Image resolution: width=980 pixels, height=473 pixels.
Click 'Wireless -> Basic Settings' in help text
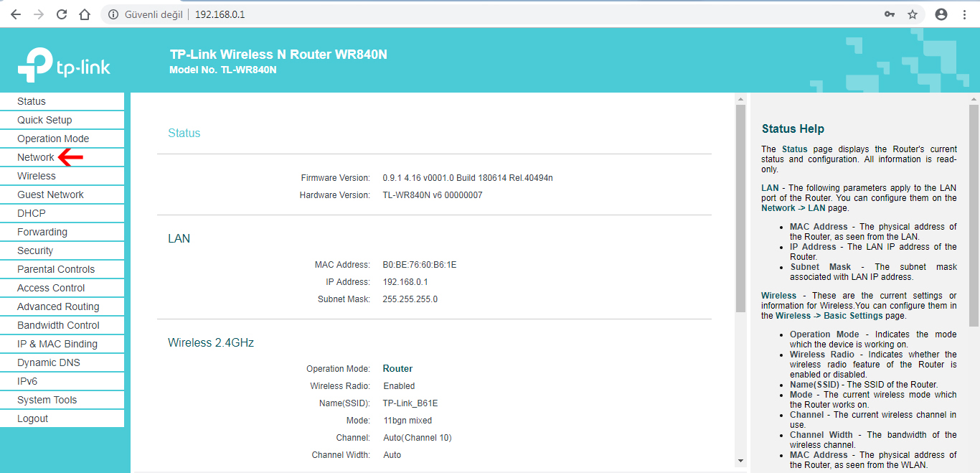point(829,316)
